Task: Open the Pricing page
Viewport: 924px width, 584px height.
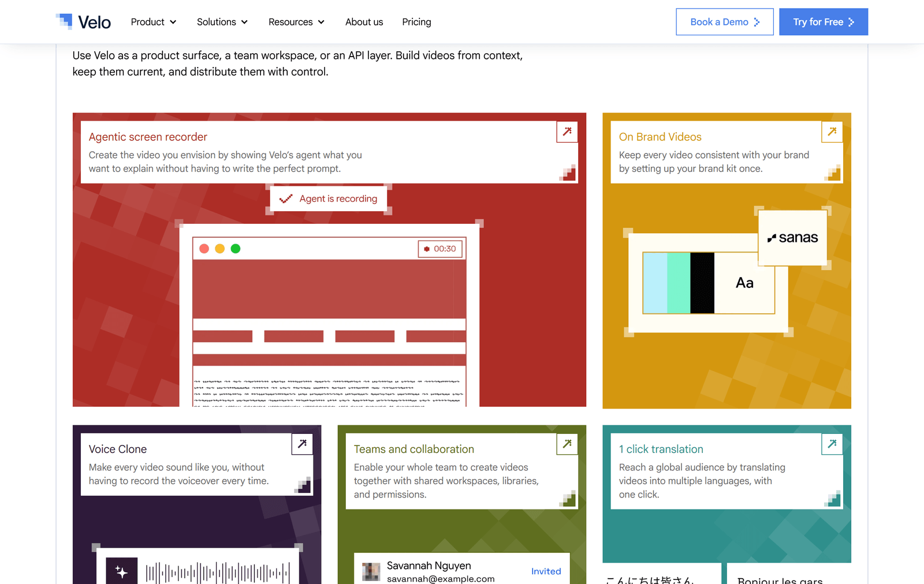Action: 416,22
